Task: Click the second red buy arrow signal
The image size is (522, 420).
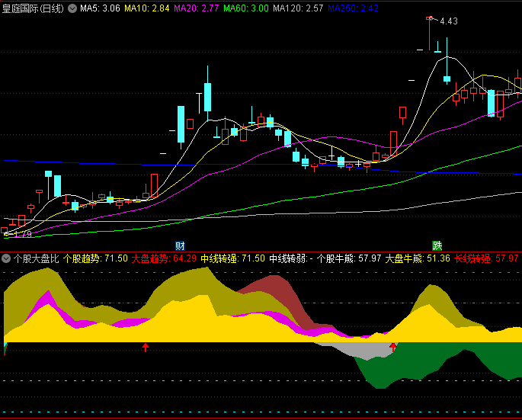Action: 393,347
